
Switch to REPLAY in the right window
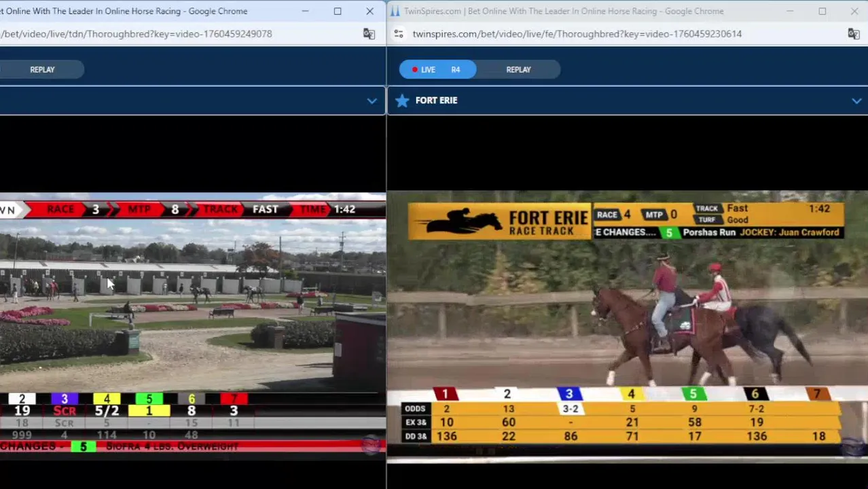pos(518,69)
